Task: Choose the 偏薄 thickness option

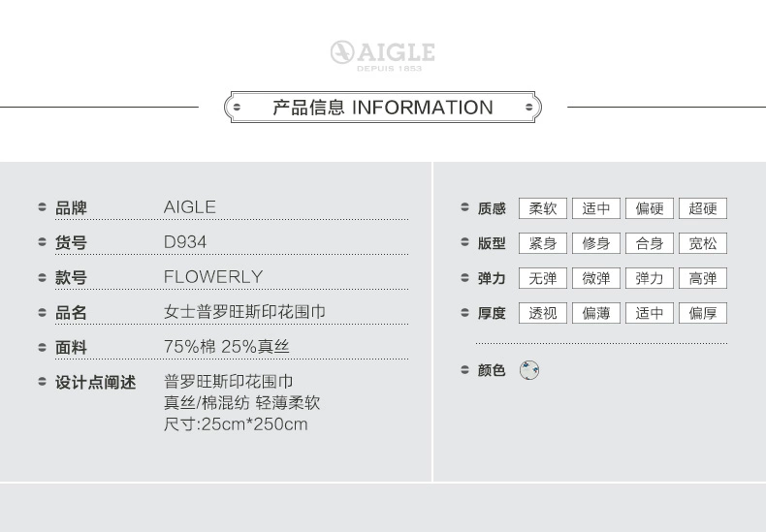Action: tap(596, 313)
